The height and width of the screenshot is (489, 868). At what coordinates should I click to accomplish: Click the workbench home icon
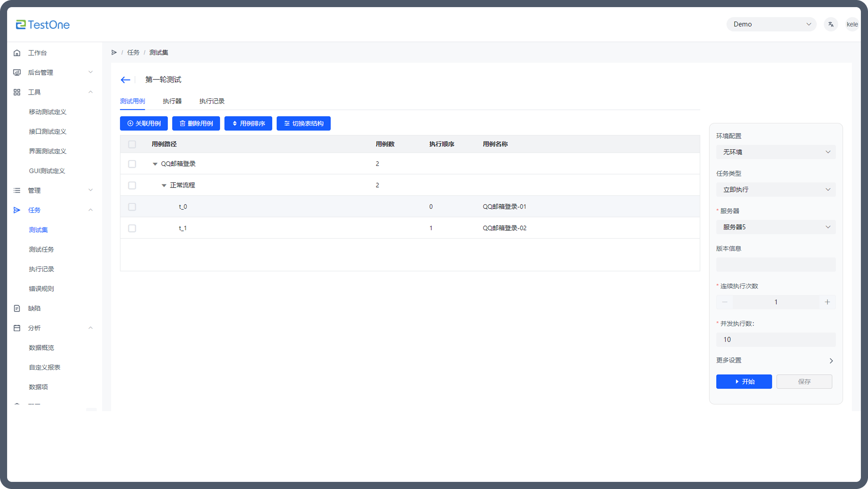click(x=17, y=53)
